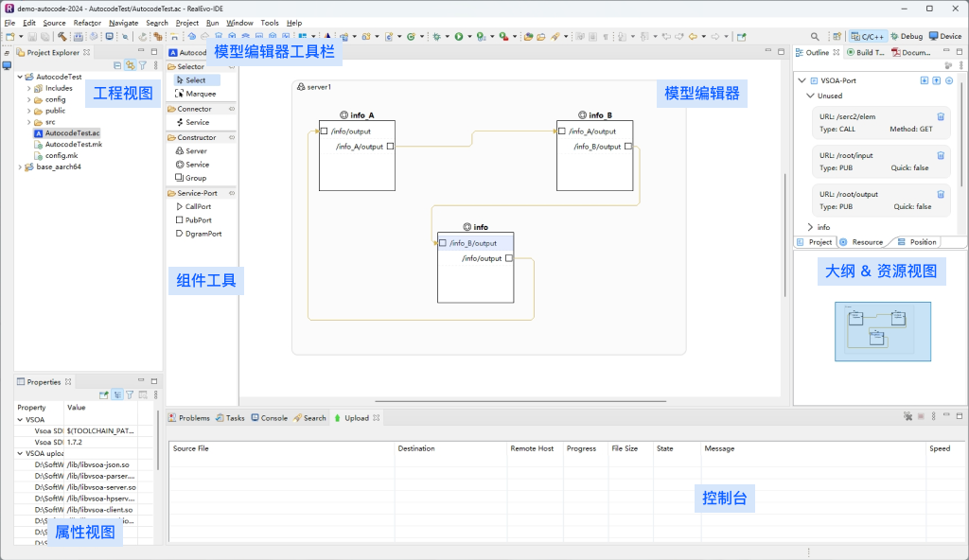Select the Marquee tool in palette
The width and height of the screenshot is (969, 560).
(x=195, y=94)
